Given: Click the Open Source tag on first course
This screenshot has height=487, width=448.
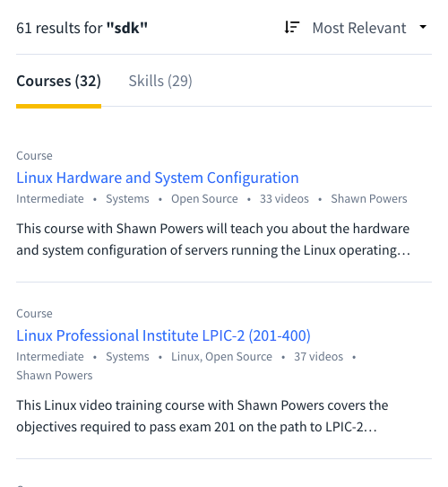Looking at the screenshot, I should pos(204,199).
